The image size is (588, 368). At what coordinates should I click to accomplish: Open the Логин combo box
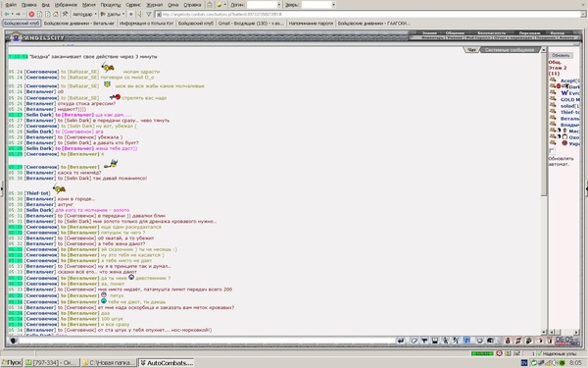click(x=265, y=5)
